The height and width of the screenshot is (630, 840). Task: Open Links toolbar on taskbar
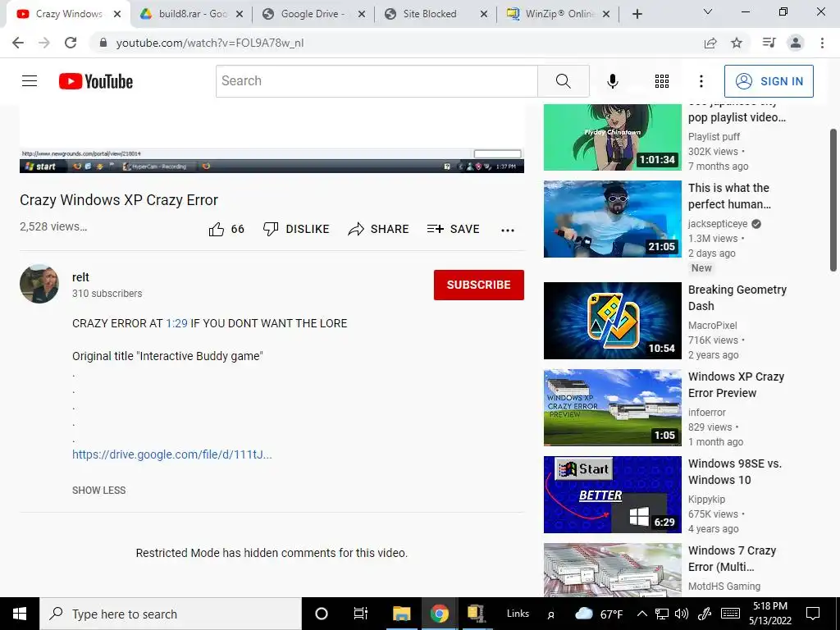tap(518, 614)
